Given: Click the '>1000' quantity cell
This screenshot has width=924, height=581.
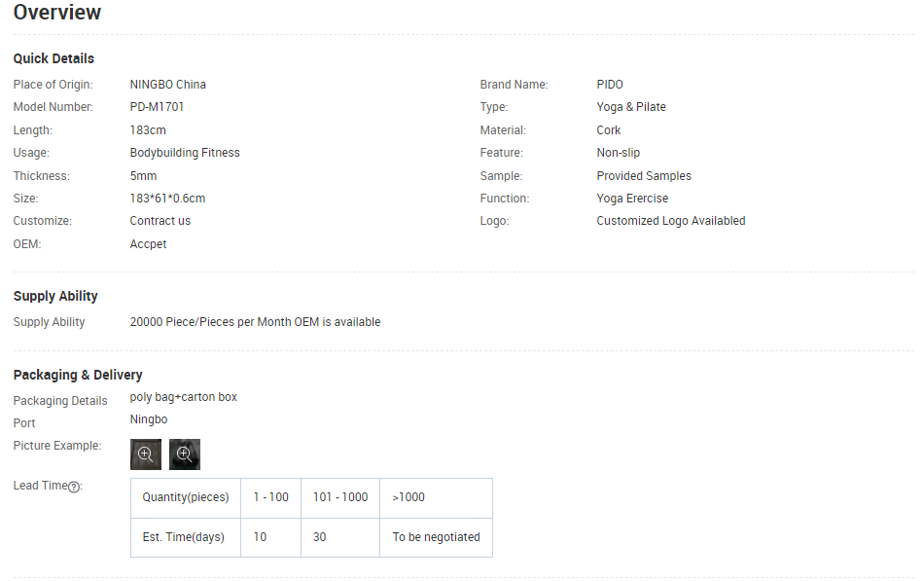Looking at the screenshot, I should [x=409, y=497].
